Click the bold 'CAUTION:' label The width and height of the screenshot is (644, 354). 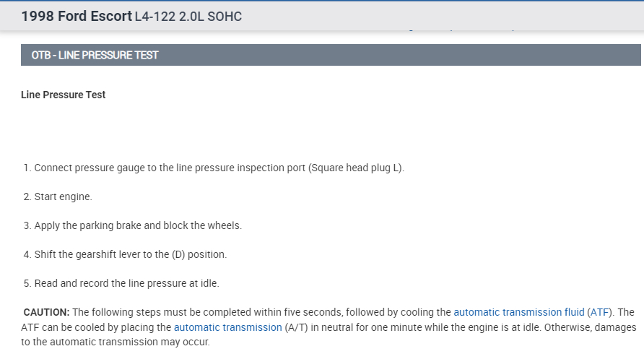[x=46, y=312]
